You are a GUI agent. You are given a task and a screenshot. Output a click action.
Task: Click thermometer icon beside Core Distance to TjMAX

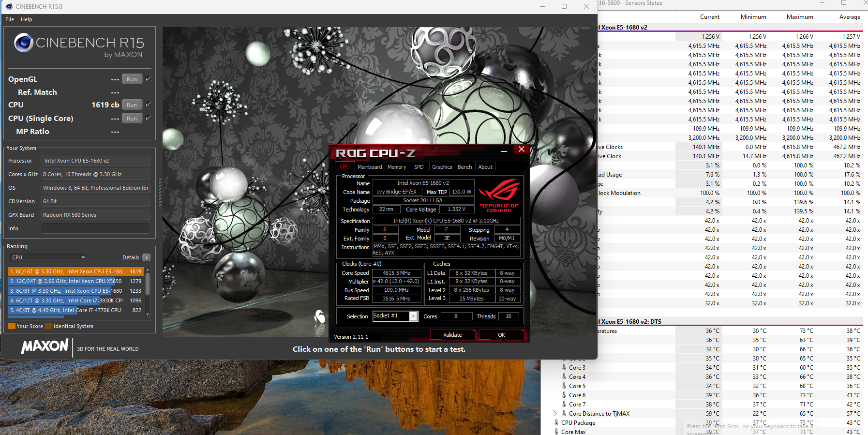coord(564,413)
